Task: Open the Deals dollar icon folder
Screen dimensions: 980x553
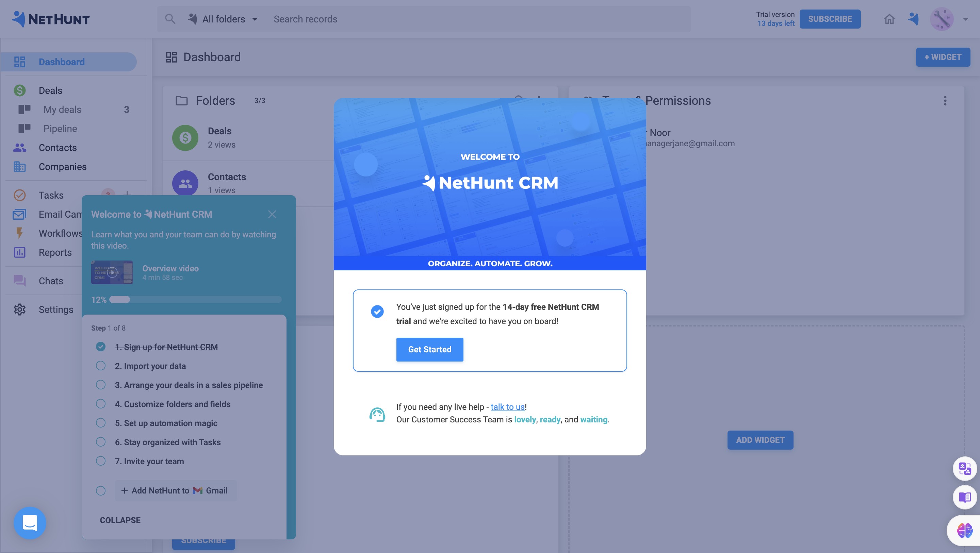Action: 185,138
